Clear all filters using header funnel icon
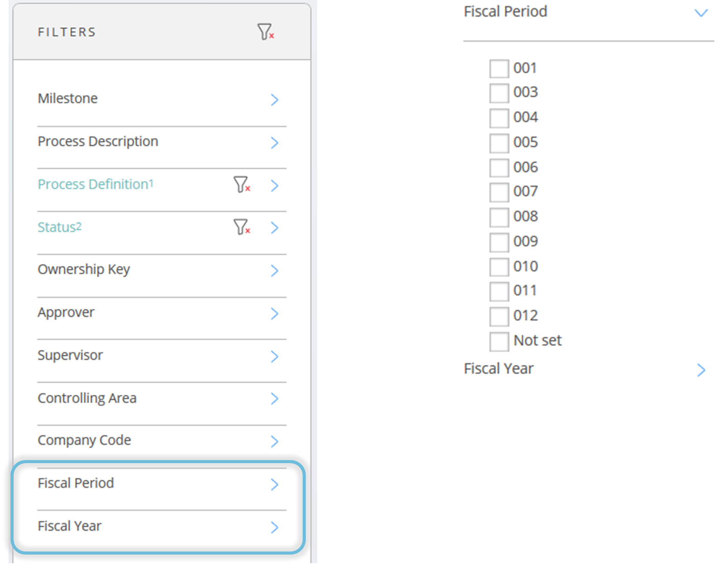Viewport: 728px width, 565px height. (265, 32)
